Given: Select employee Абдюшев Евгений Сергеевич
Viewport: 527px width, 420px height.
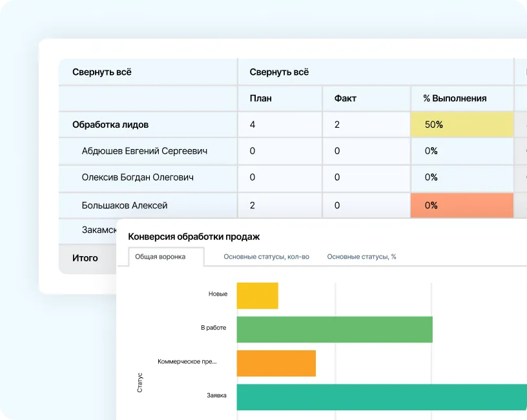Looking at the screenshot, I should click(x=145, y=151).
